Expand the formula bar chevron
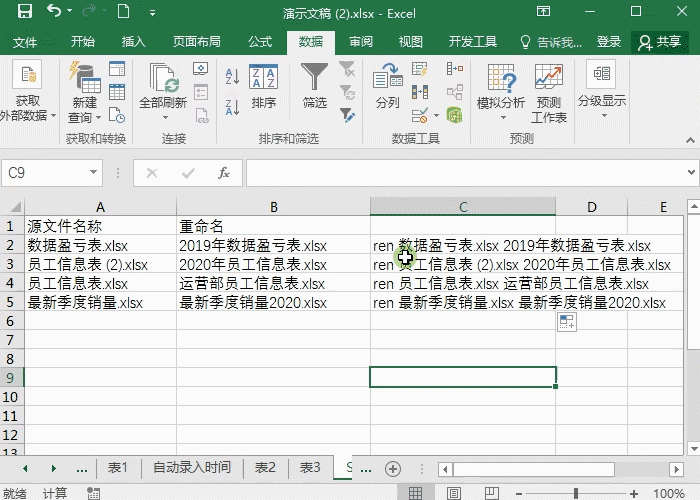Screen dimensions: 700x500 pyautogui.click(x=691, y=172)
